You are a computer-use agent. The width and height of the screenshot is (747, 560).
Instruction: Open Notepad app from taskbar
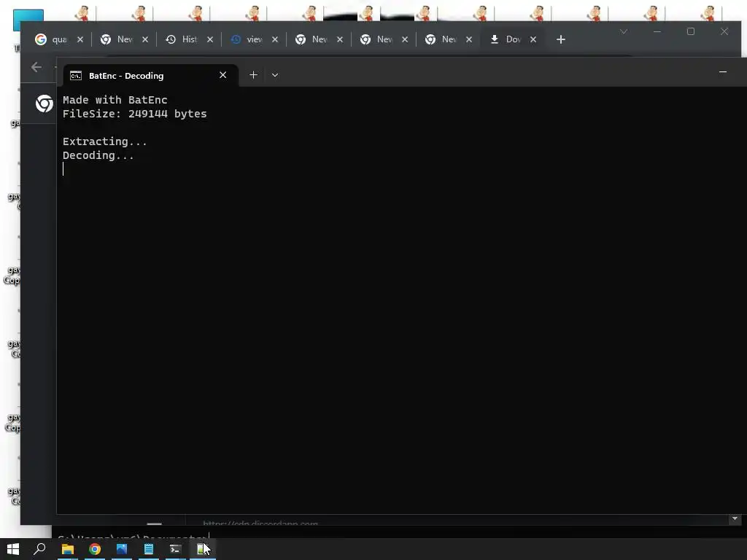(x=149, y=550)
